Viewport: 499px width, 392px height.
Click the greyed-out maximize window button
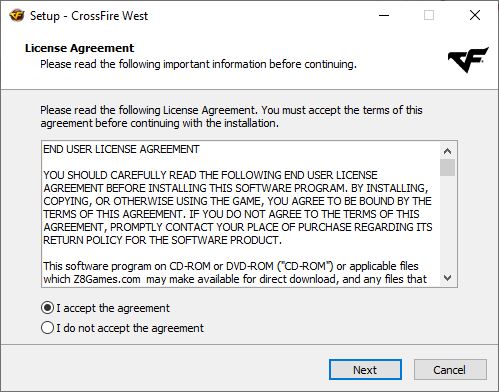429,15
